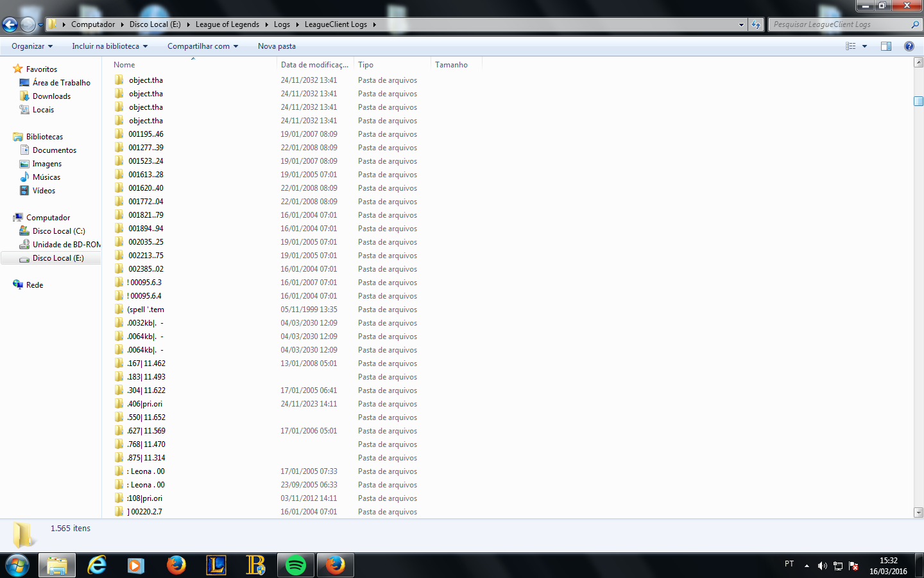
Task: Click Nova pasta button
Action: pyautogui.click(x=277, y=46)
